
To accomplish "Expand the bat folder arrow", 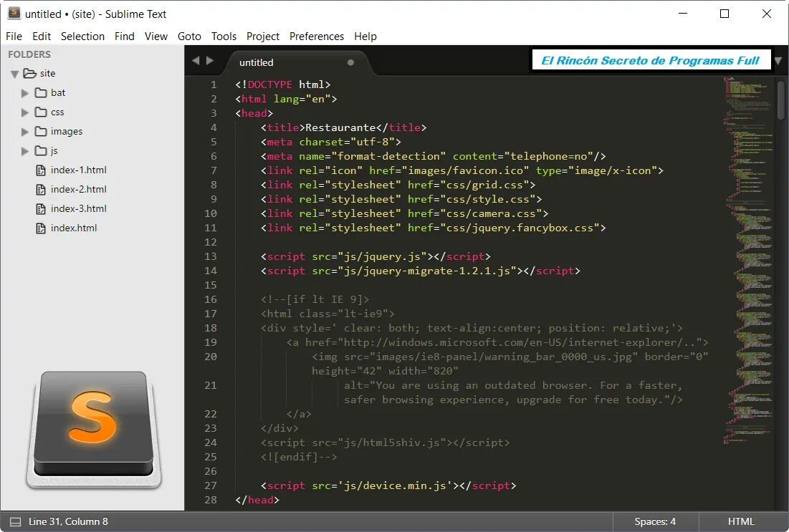I will click(x=24, y=93).
